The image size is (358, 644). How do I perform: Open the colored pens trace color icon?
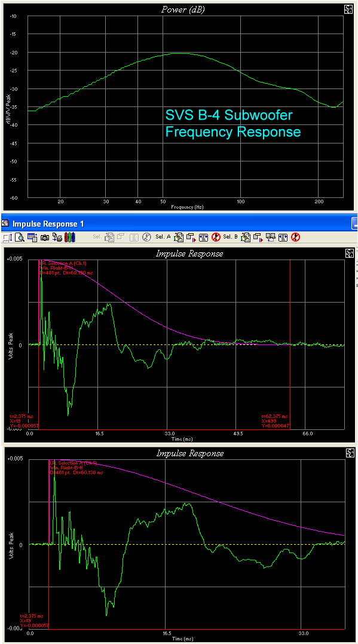pyautogui.click(x=69, y=237)
